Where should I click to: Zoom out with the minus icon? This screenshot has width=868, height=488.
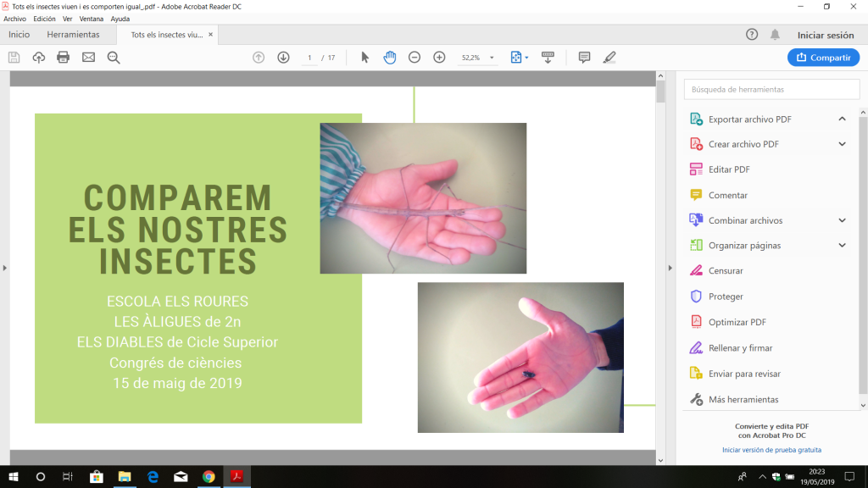[415, 58]
